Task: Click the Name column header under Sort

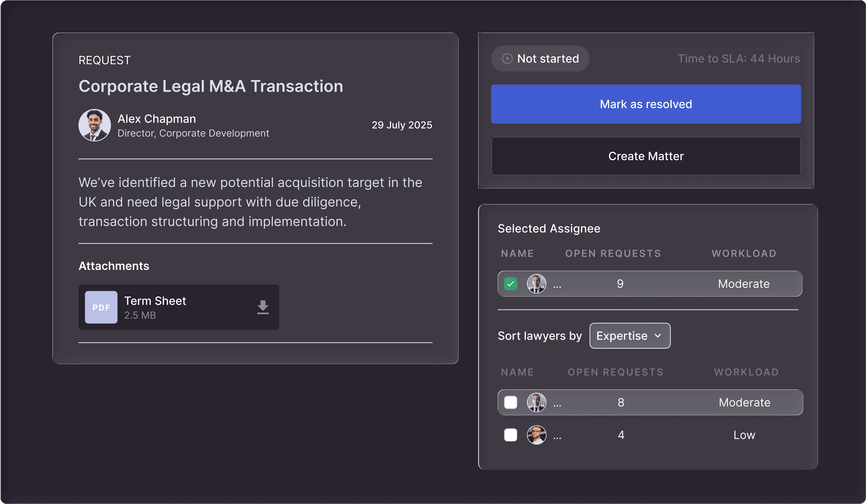Action: click(517, 372)
